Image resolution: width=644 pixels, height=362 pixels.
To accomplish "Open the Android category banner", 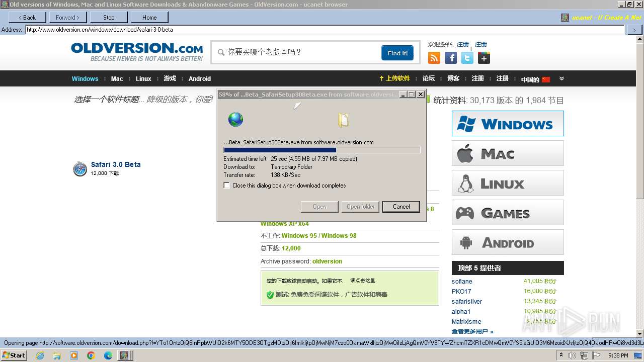I will [x=508, y=242].
